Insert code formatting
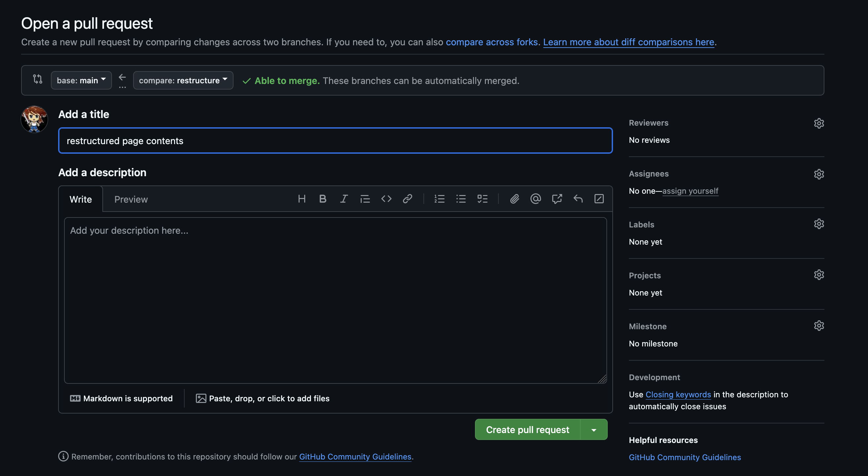 click(x=386, y=199)
